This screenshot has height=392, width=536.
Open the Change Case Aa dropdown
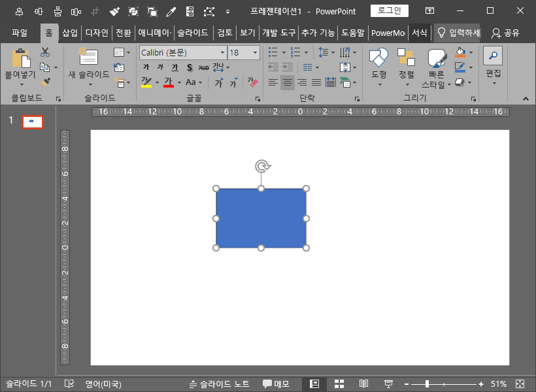[194, 82]
